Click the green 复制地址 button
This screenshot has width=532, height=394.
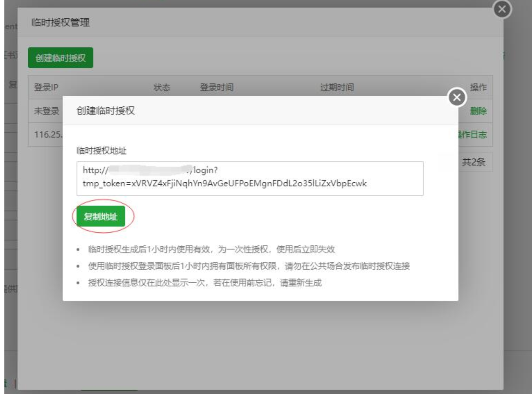coord(101,216)
